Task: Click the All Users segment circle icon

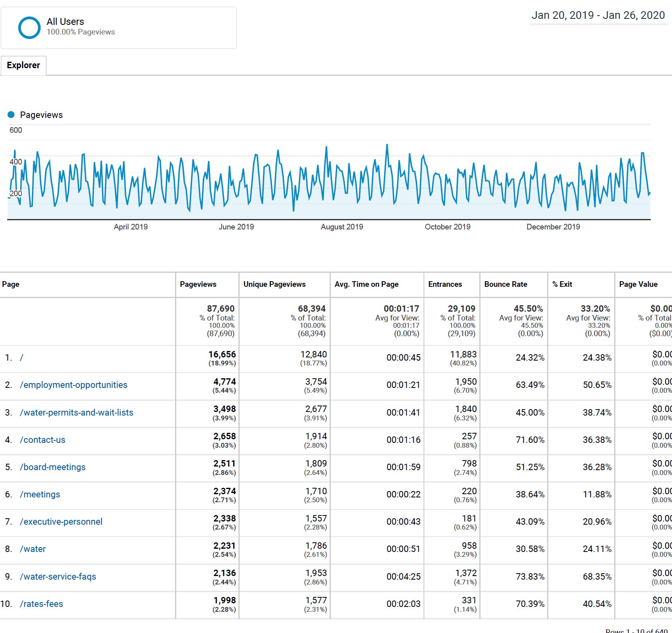Action: [29, 28]
